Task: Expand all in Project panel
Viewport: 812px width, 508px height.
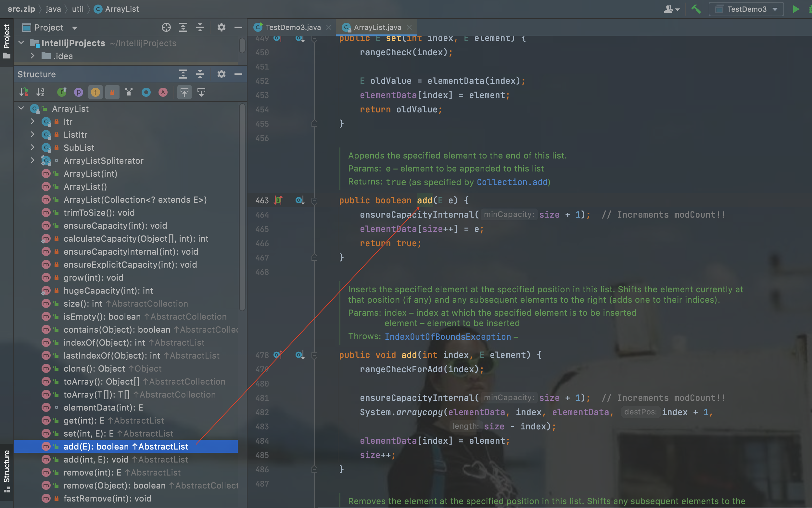Action: click(x=183, y=27)
